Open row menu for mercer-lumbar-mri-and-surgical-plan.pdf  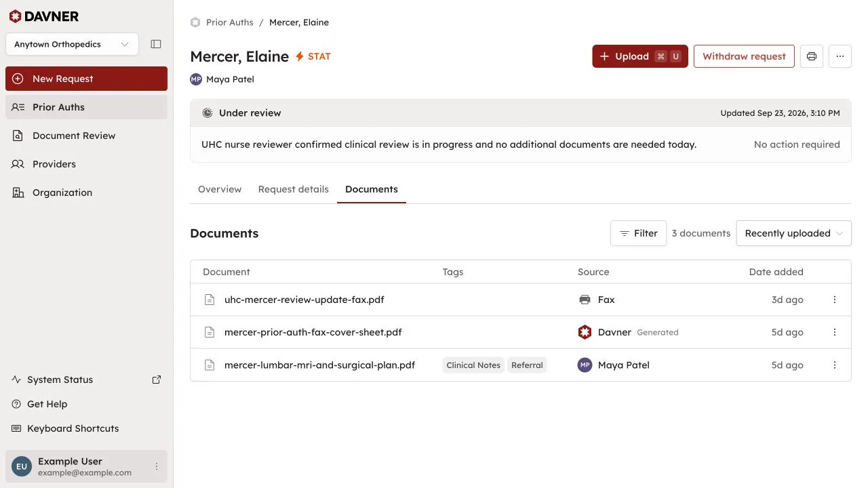click(x=835, y=365)
